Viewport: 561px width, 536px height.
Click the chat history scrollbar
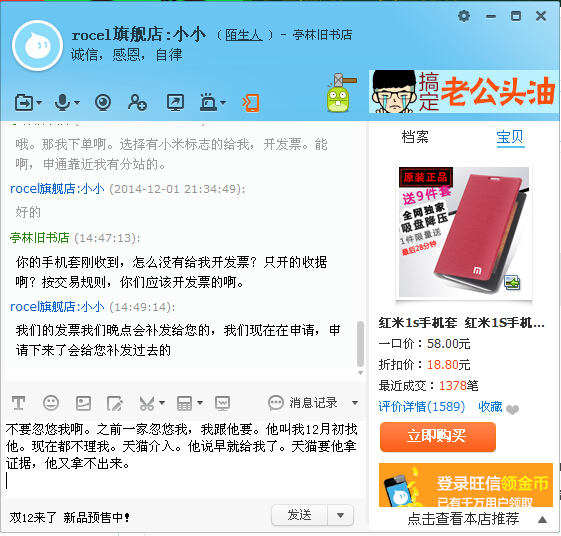point(360,344)
